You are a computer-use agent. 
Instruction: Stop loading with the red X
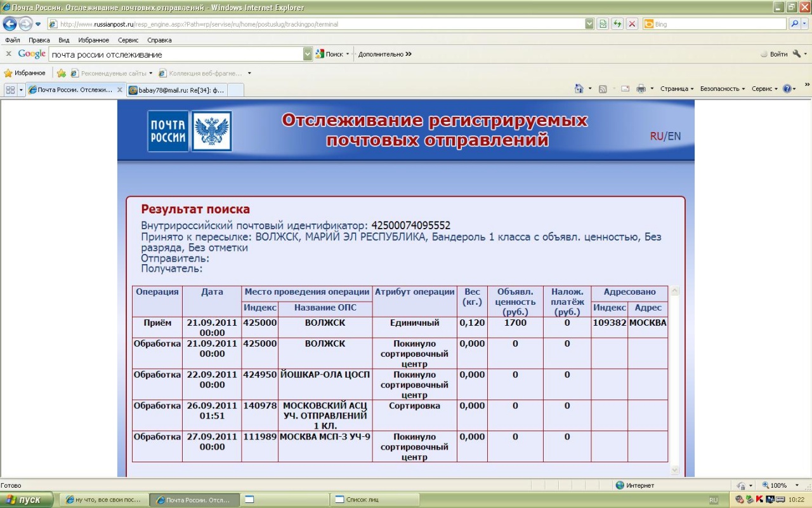tap(632, 24)
